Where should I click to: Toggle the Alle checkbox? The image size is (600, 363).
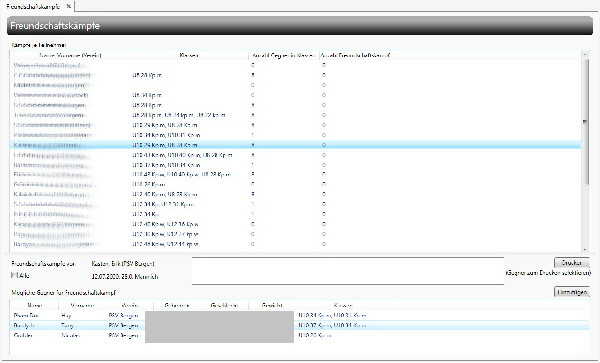(14, 275)
